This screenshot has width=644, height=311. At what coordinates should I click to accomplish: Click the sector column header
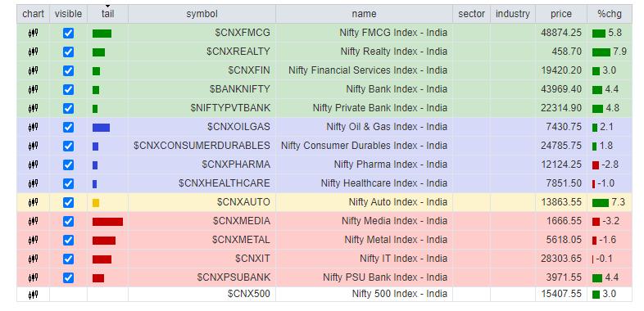(x=471, y=14)
